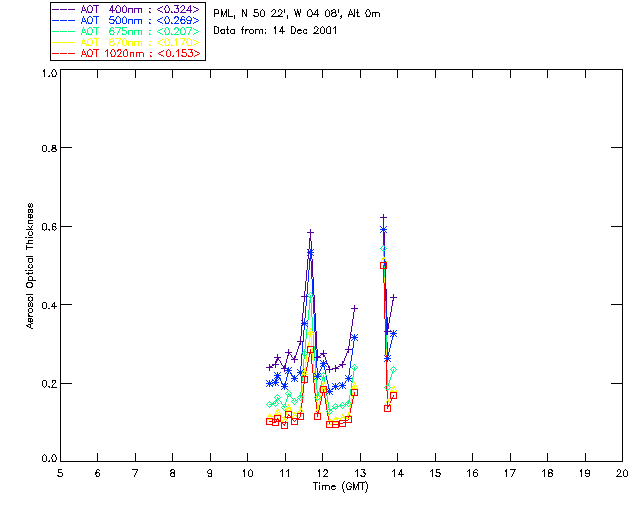This screenshot has width=640, height=512.
Task: Click the 0.4 y-axis tick label
Action: click(x=49, y=305)
